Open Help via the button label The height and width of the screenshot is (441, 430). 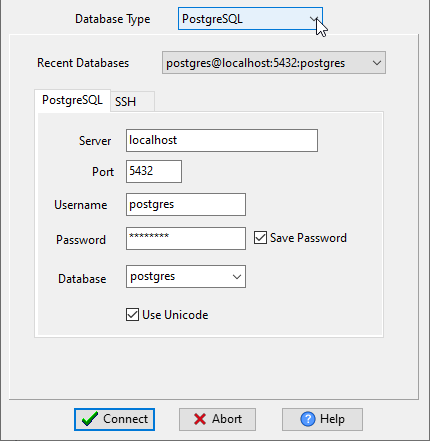(x=332, y=419)
